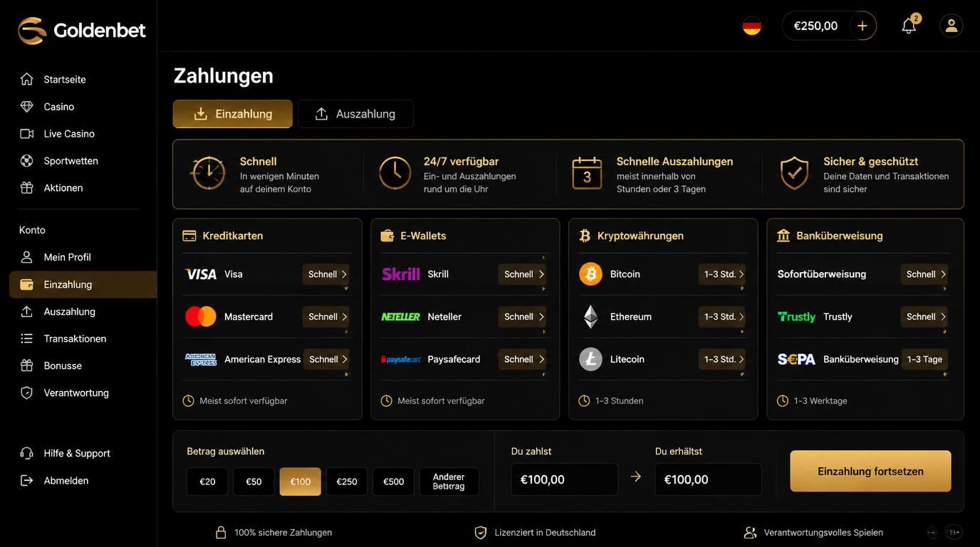The width and height of the screenshot is (980, 547).
Task: Open the notifications bell
Action: 909,26
